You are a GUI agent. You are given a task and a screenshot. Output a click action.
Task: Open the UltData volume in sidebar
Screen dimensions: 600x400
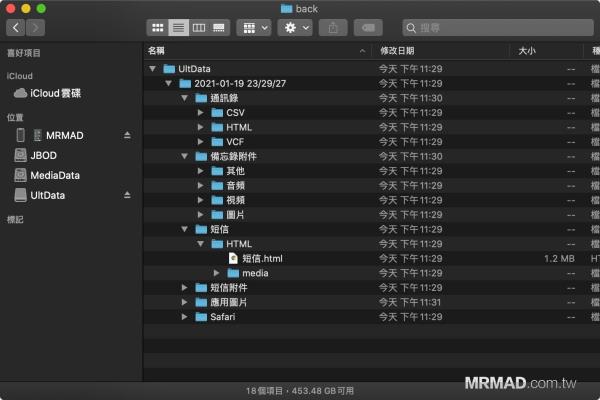(40, 195)
